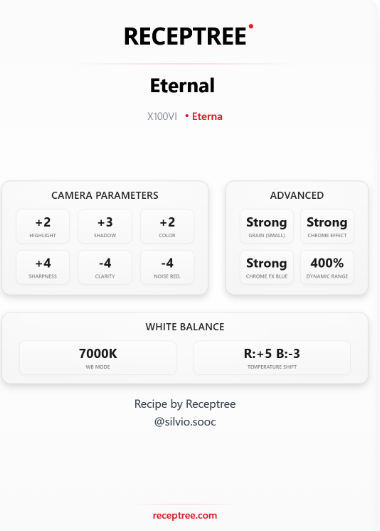Click the red dot beside RECEPTREE logo
Image resolution: width=380 pixels, height=531 pixels.
click(x=251, y=26)
